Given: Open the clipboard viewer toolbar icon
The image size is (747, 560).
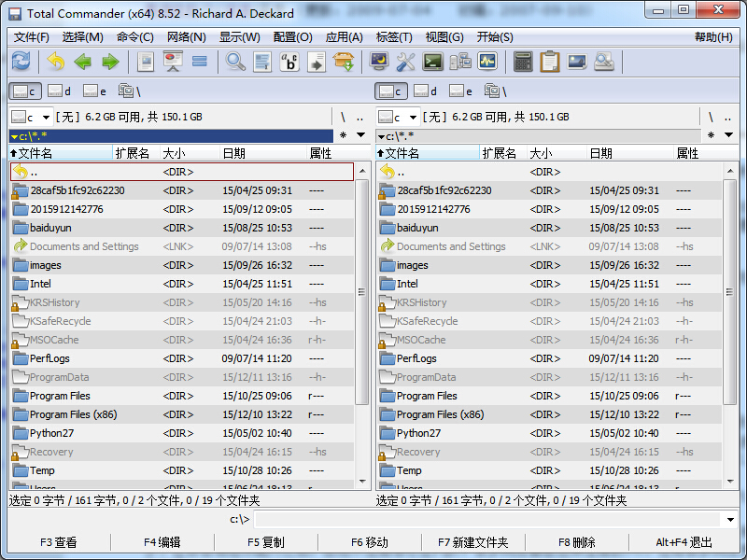Looking at the screenshot, I should pyautogui.click(x=549, y=61).
